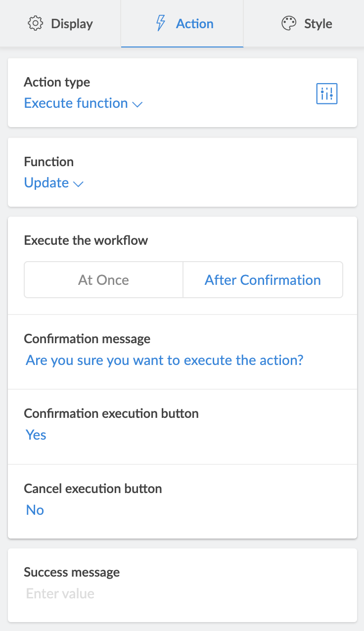Click the Execute the workflow heading
This screenshot has height=631, width=364.
tap(86, 241)
